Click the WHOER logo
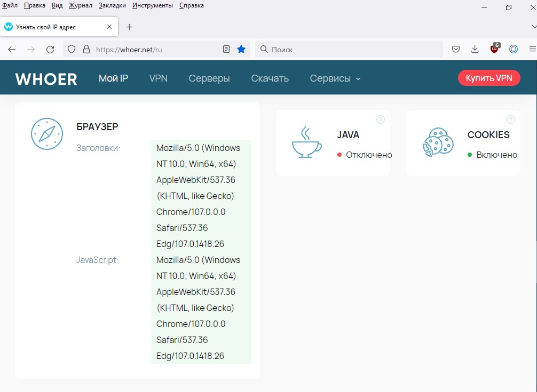 (x=46, y=79)
